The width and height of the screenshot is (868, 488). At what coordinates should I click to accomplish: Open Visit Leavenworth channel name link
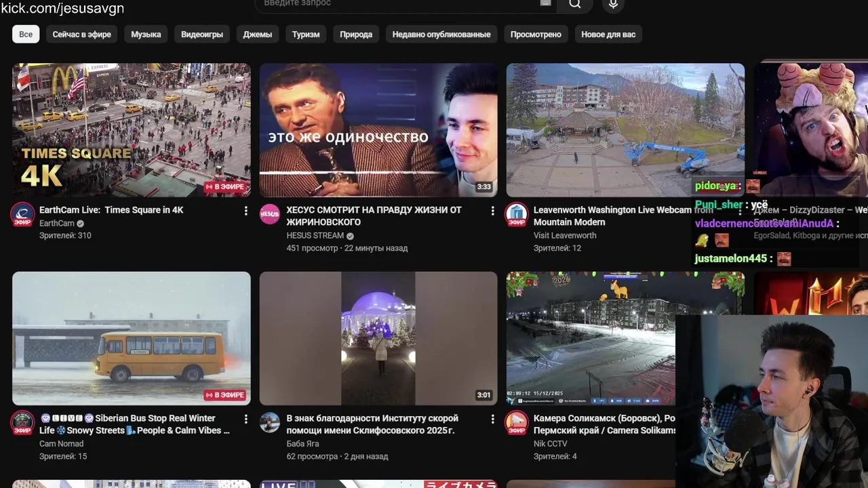tap(565, 236)
